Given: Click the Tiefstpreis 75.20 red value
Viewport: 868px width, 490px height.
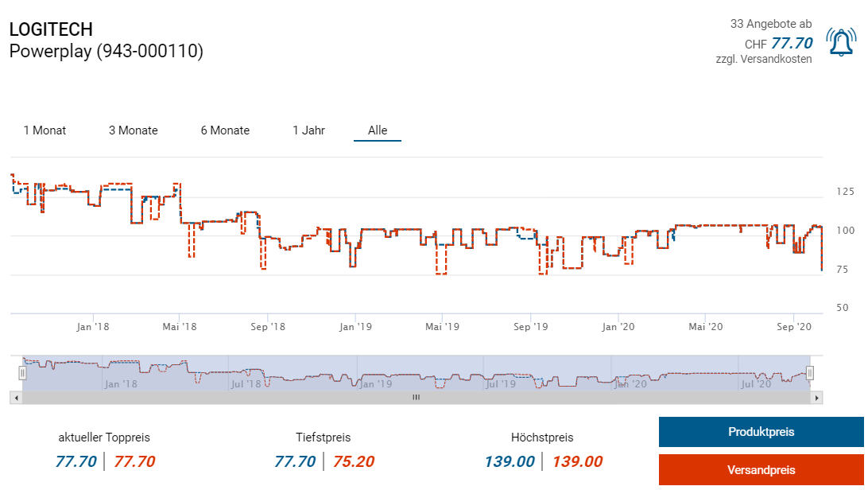Looking at the screenshot, I should 353,462.
